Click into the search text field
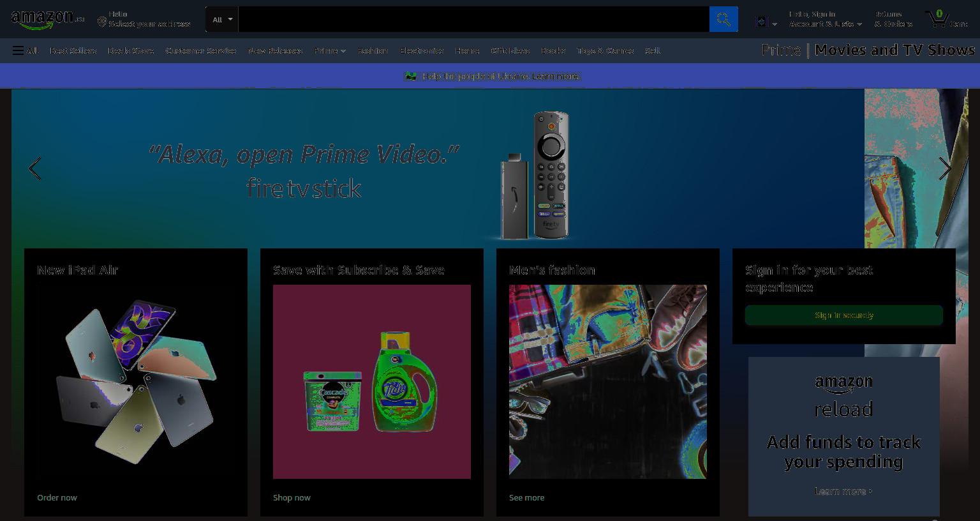980x521 pixels. [473, 19]
